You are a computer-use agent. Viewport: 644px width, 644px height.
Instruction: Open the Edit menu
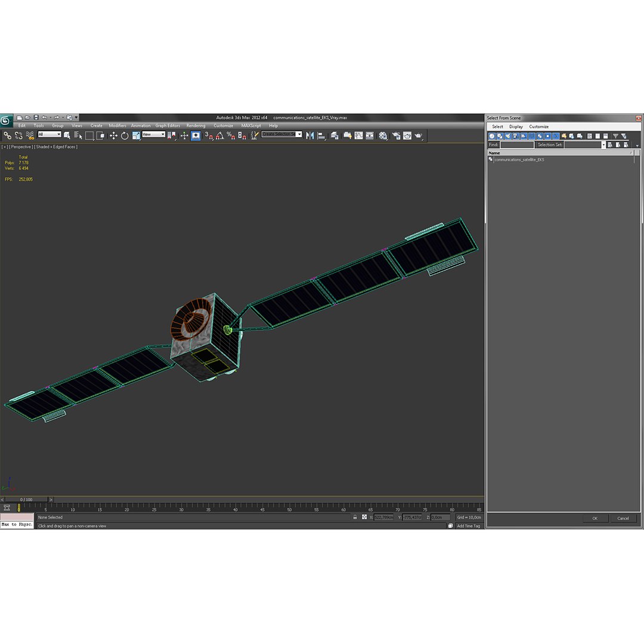[x=22, y=126]
